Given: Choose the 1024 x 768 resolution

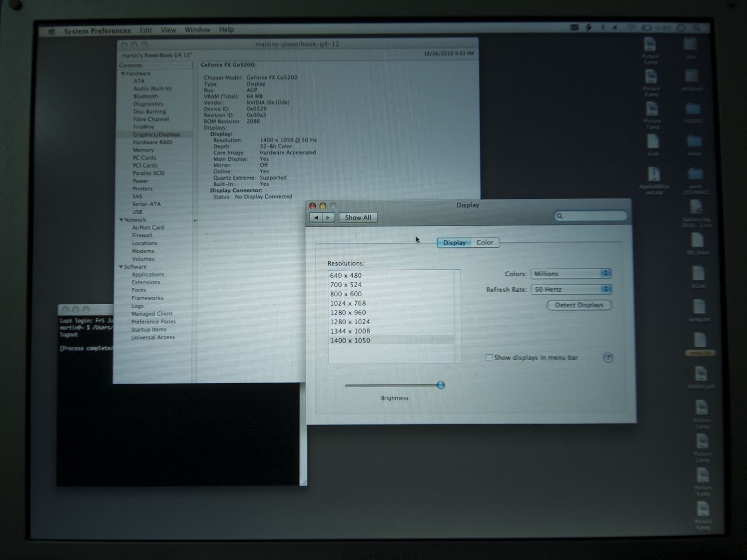Looking at the screenshot, I should (391, 303).
